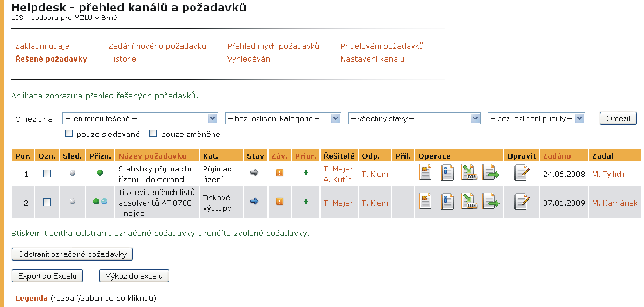
Task: Click Odstranit označené požadavky button
Action: click(72, 254)
